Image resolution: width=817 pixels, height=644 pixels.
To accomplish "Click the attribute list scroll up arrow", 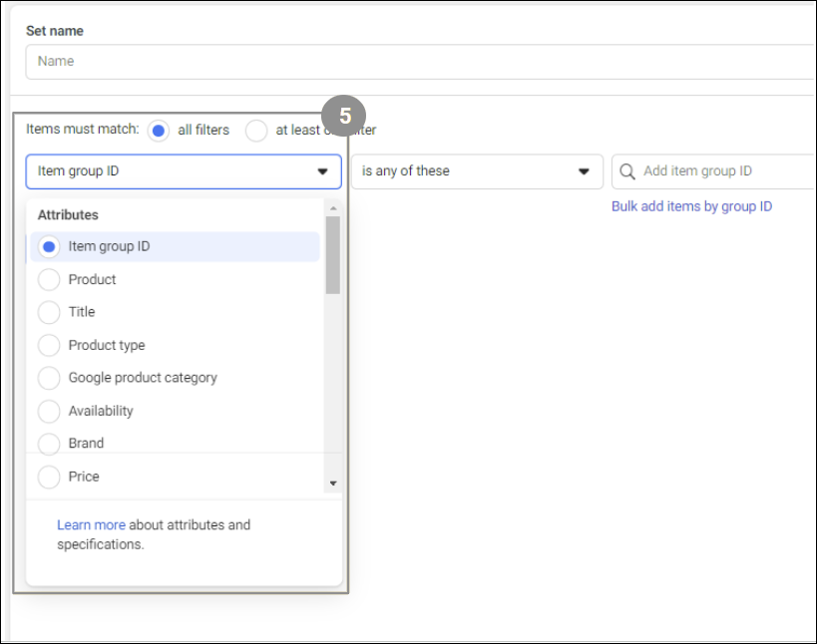I will coord(333,208).
